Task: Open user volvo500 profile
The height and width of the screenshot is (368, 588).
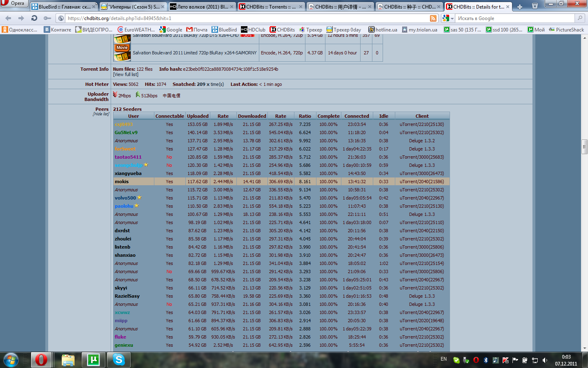Action: 125,198
